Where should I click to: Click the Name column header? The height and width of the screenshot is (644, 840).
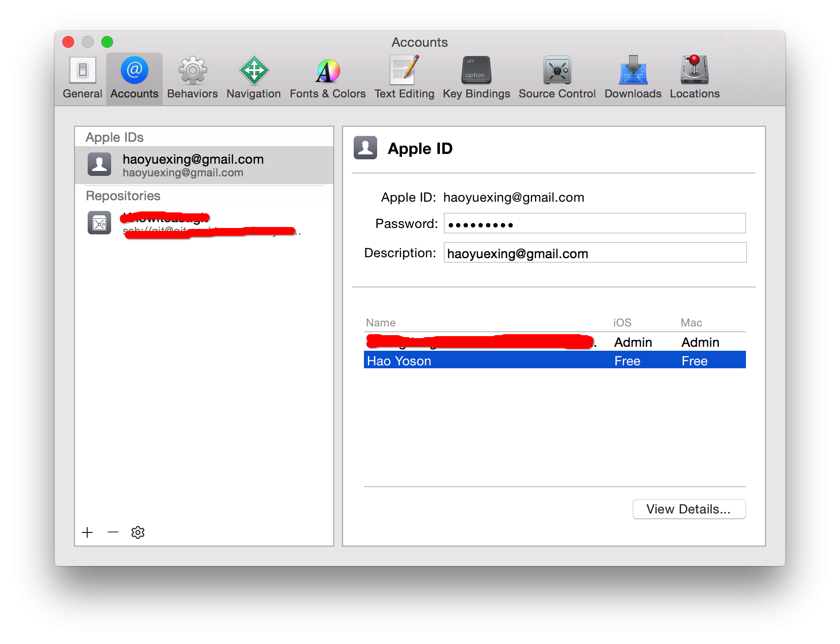(381, 323)
